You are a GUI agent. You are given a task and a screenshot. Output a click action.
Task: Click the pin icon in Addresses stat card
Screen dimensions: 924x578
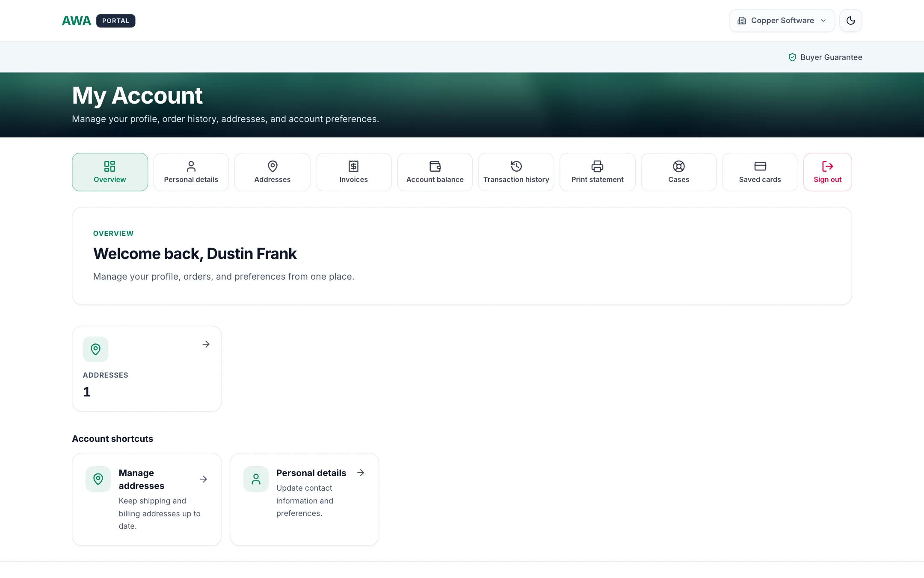96,349
